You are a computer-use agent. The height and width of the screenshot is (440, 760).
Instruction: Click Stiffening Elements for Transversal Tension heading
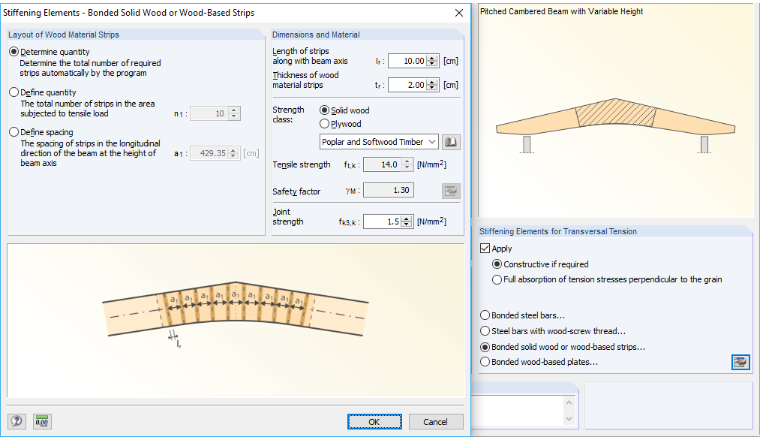(x=558, y=232)
